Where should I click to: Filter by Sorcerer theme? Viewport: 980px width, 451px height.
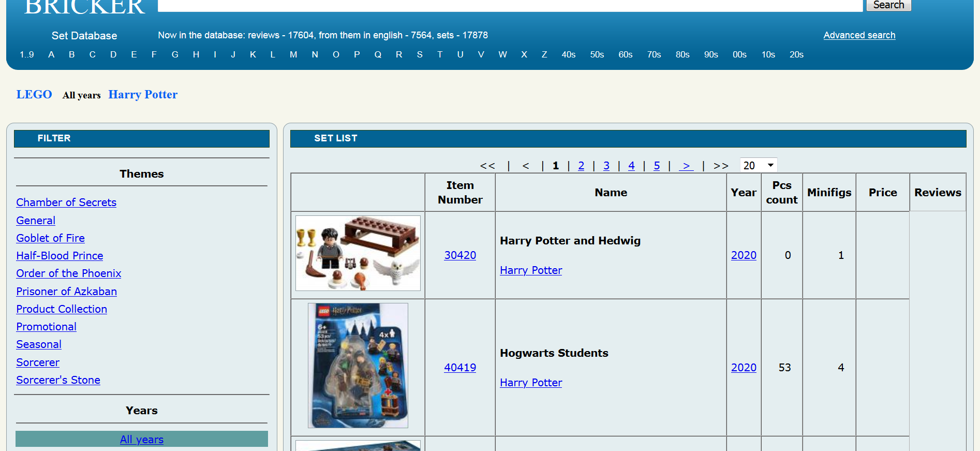pyautogui.click(x=38, y=362)
